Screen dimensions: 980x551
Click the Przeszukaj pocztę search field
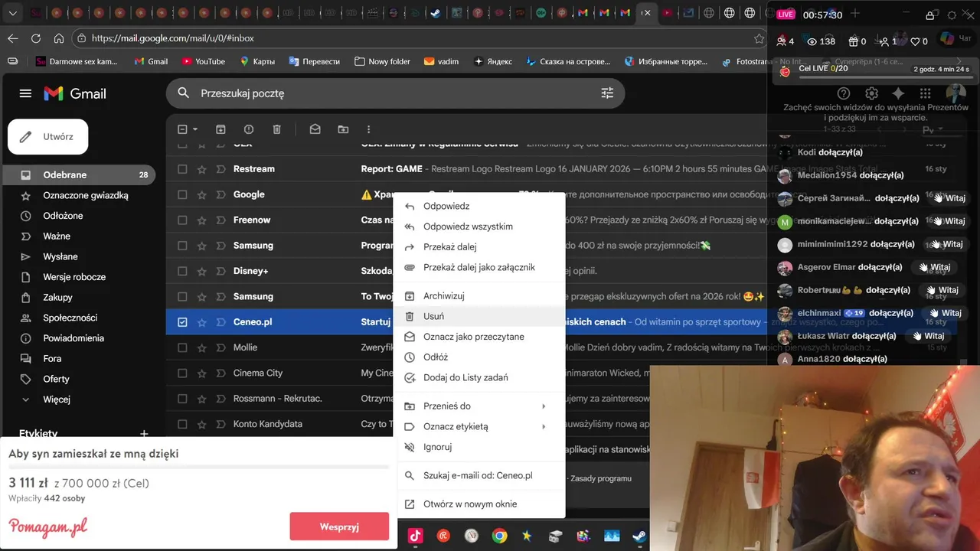point(395,93)
